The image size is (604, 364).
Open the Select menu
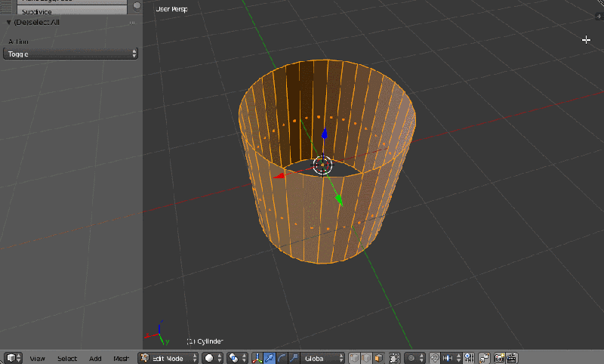pos(67,359)
